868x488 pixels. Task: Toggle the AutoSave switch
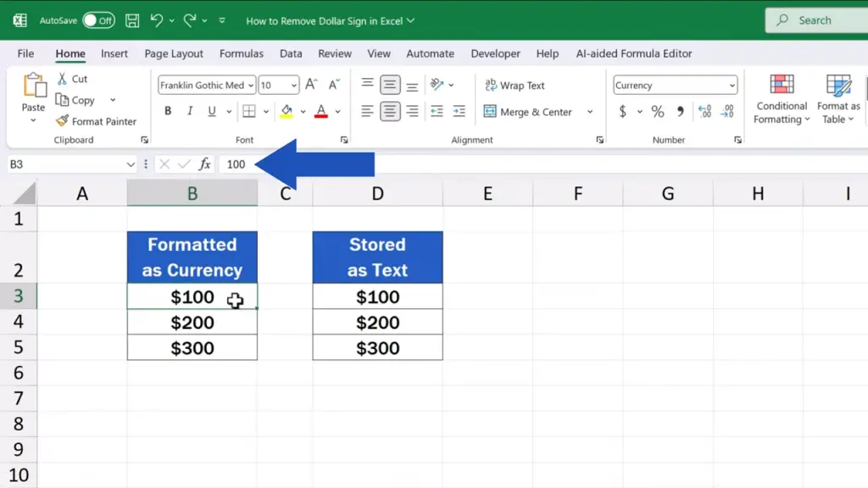tap(98, 20)
